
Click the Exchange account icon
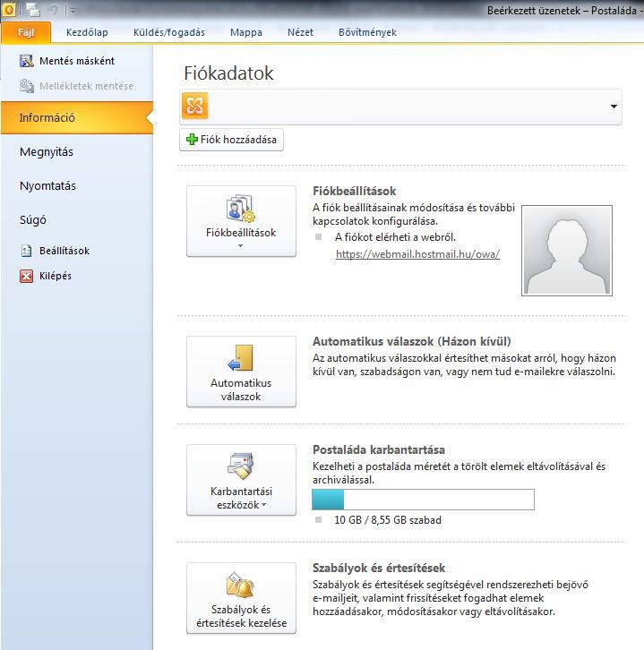(x=195, y=106)
